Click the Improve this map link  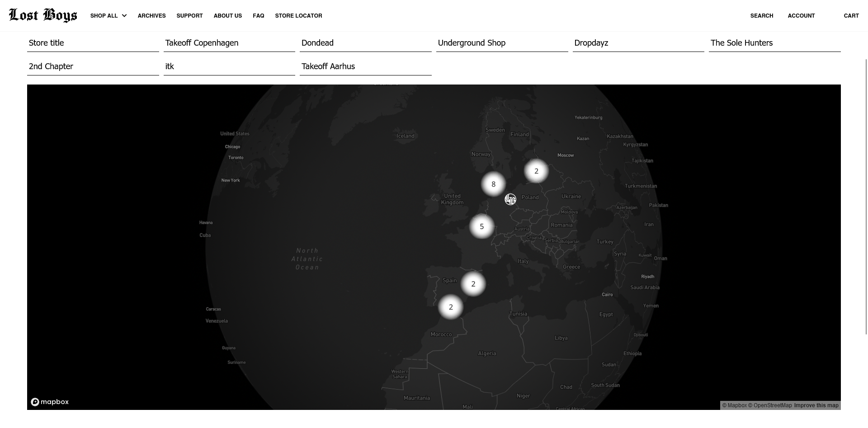pos(816,405)
